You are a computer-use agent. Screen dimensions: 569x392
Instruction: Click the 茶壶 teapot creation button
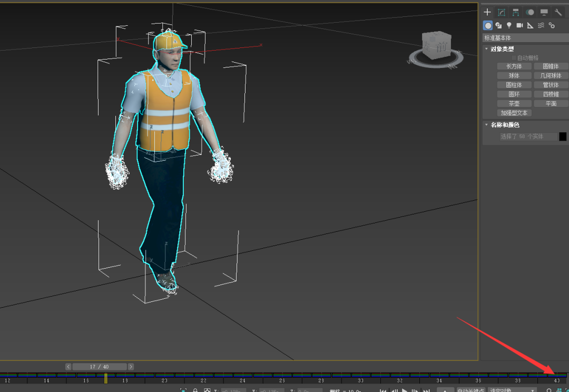(x=514, y=103)
